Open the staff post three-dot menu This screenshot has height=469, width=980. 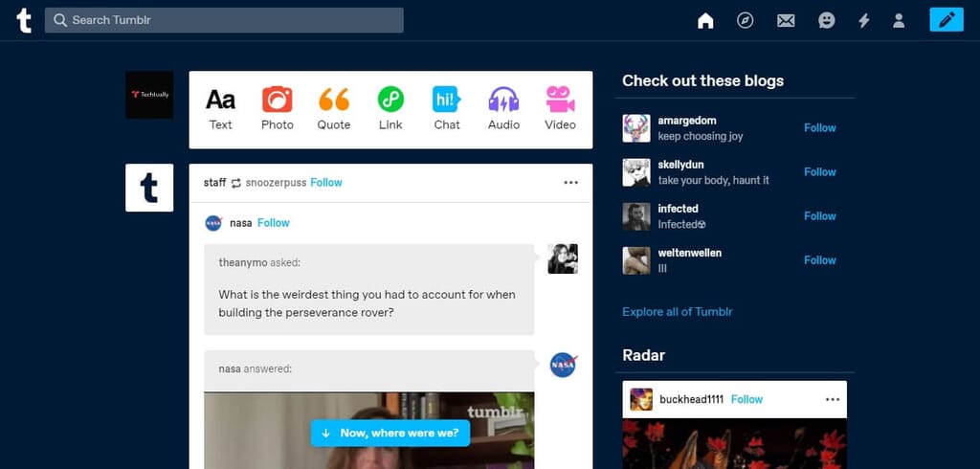click(570, 183)
